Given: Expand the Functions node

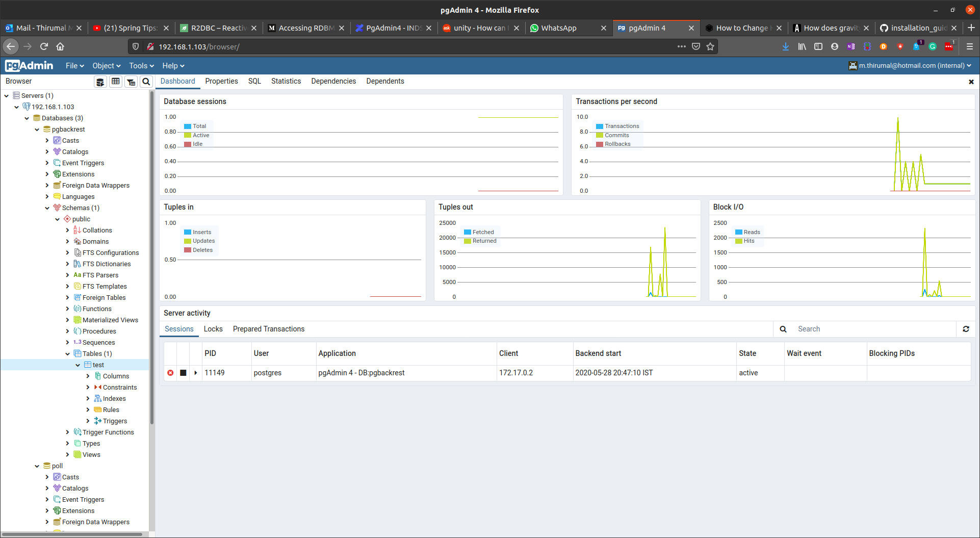Looking at the screenshot, I should click(68, 309).
